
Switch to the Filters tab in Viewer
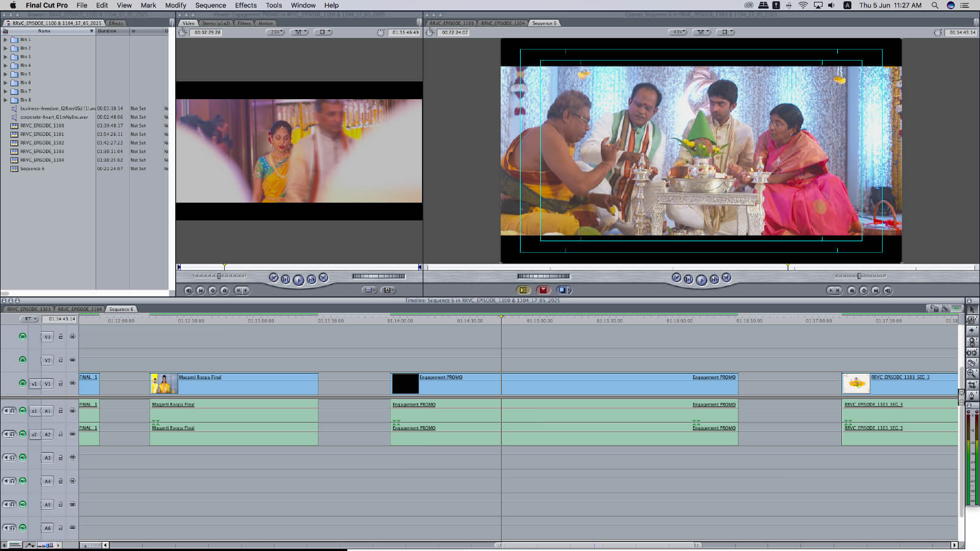click(244, 23)
